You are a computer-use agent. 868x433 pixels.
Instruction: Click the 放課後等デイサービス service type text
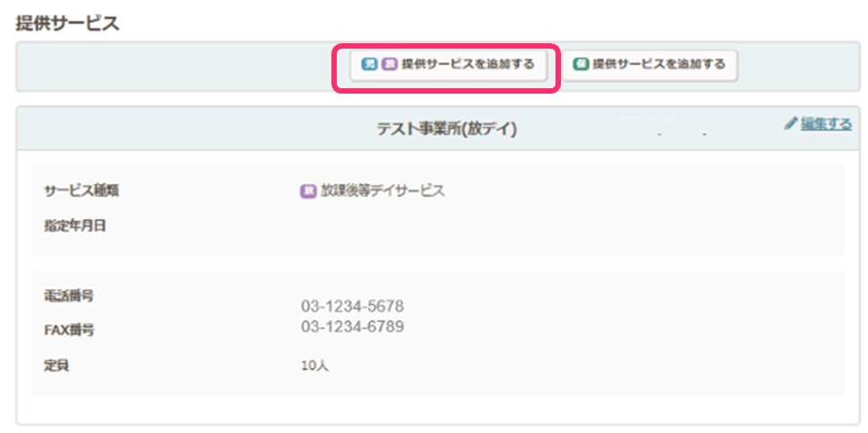[x=383, y=191]
